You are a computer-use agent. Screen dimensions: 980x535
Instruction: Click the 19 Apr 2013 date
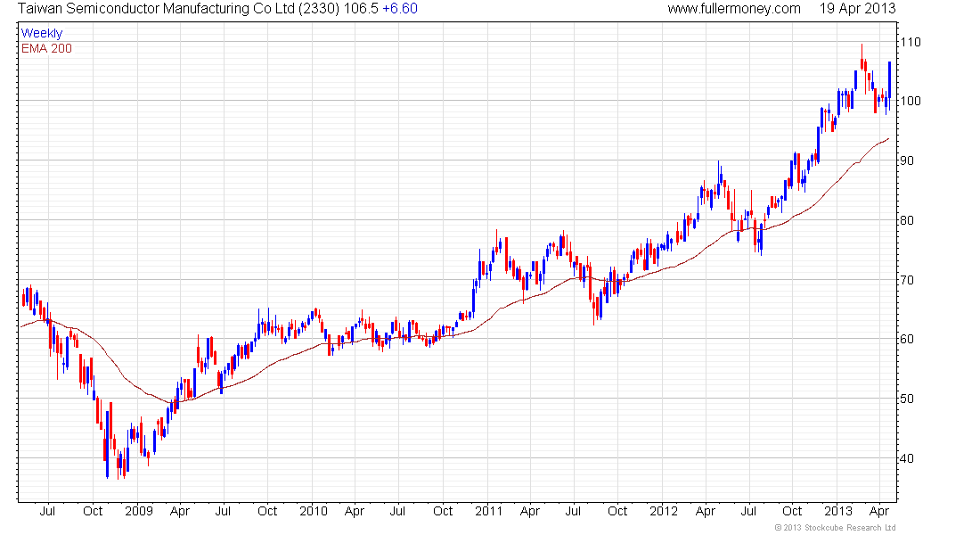858,9
